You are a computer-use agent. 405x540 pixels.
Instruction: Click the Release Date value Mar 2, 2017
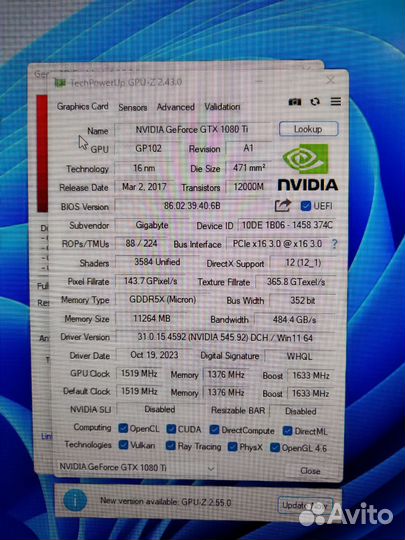(144, 187)
